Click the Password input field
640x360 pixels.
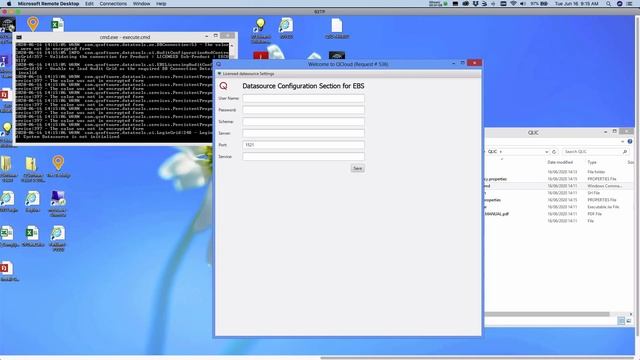coord(303,110)
